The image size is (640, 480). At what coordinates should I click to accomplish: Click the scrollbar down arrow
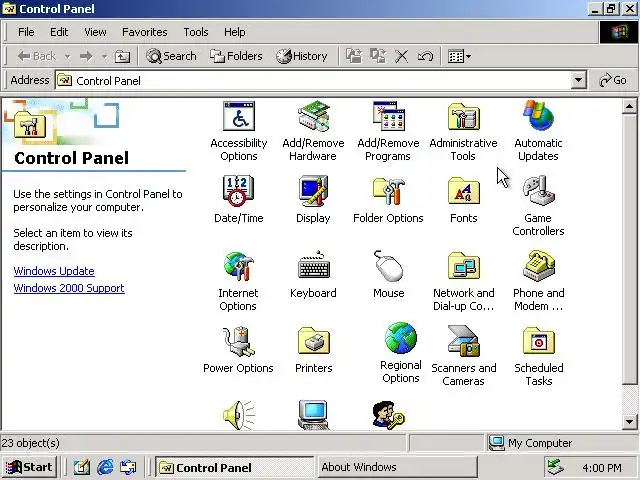coord(629,422)
